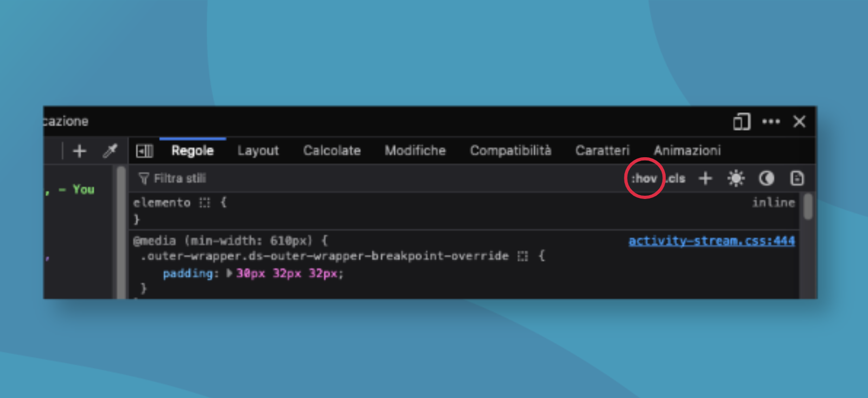This screenshot has width=868, height=398.
Task: Go to the Animazioni tab
Action: (x=687, y=151)
